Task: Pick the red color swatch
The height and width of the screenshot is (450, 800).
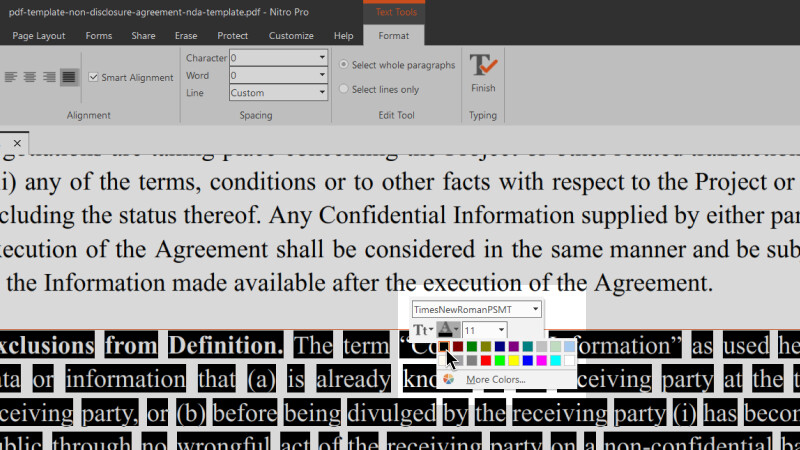Action: coord(486,360)
